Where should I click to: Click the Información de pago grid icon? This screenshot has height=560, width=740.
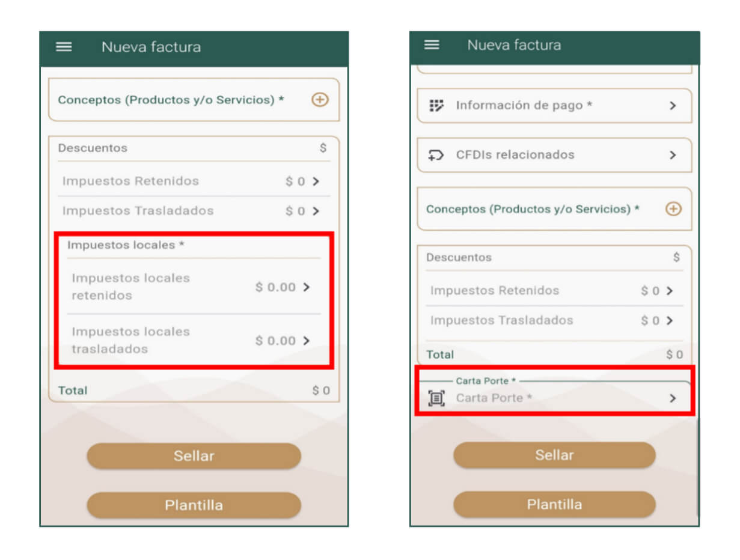point(436,106)
